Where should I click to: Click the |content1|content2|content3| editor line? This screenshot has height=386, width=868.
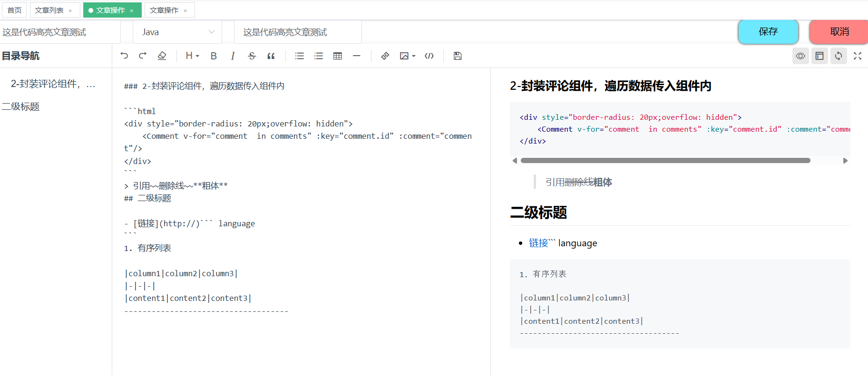(x=188, y=298)
